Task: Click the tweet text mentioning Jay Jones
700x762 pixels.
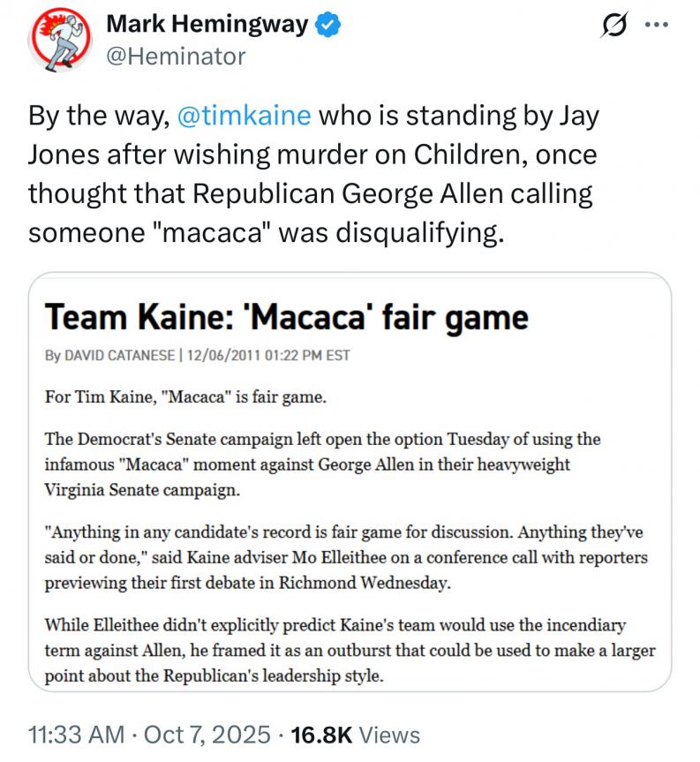Action: pyautogui.click(x=312, y=155)
